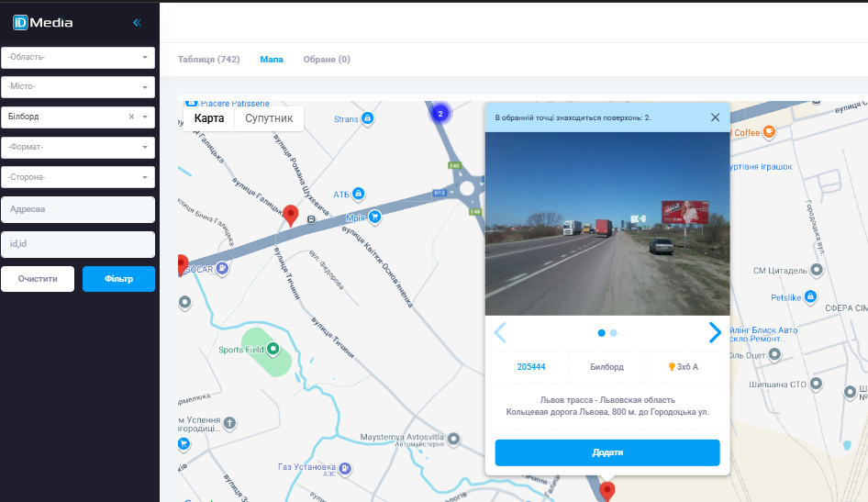Select red pin below the popup

(607, 491)
